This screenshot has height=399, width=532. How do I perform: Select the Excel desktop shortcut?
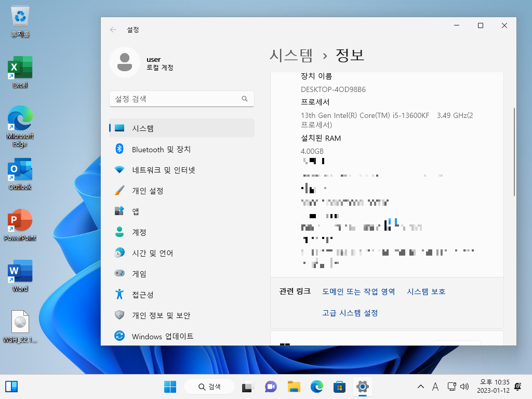[20, 72]
